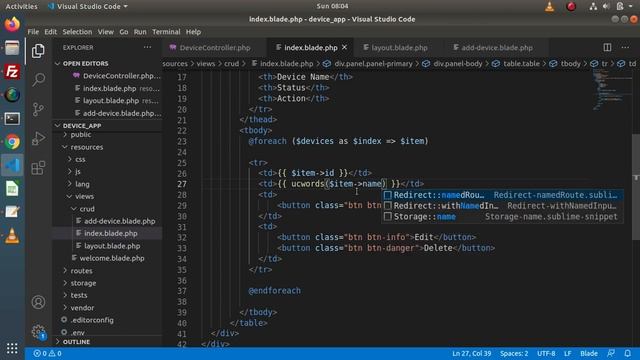Viewport: 640px width, 360px height.
Task: Open the Manage gear icon
Action: (38, 331)
